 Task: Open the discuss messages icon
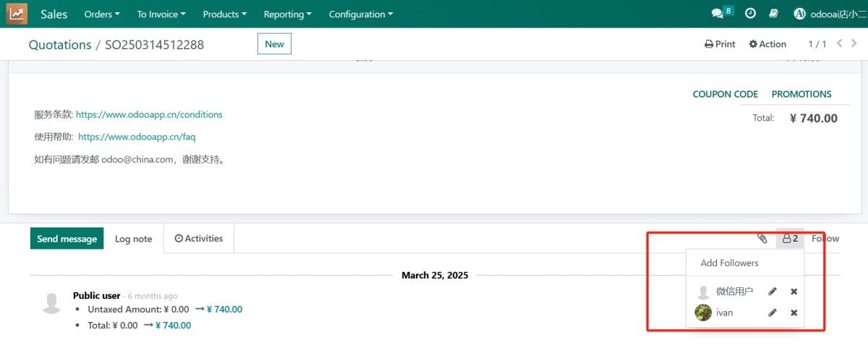tap(717, 14)
